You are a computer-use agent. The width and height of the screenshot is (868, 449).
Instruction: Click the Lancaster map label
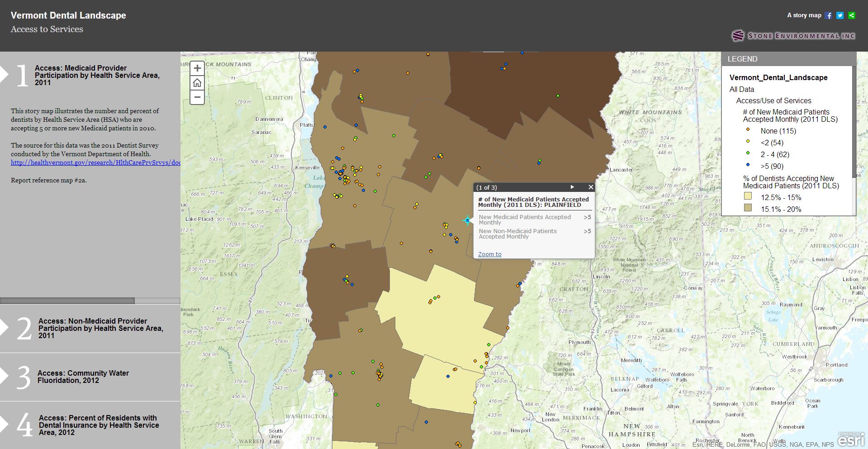click(x=621, y=170)
